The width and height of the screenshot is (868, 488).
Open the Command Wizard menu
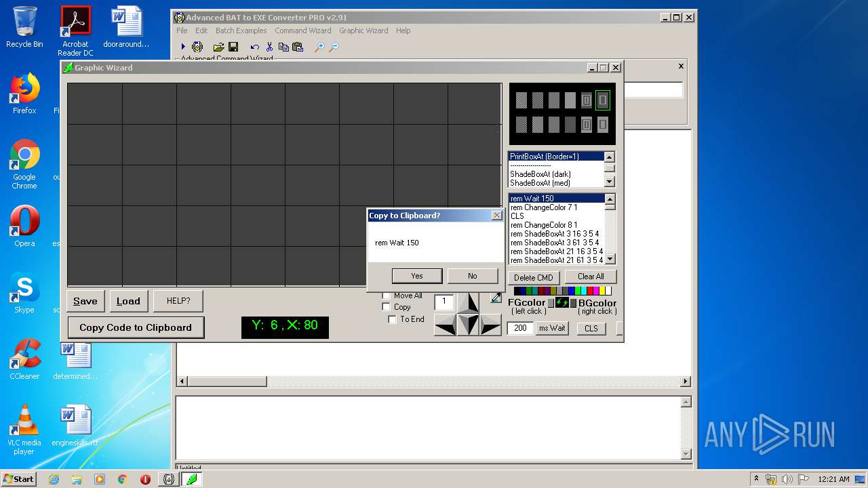click(303, 30)
